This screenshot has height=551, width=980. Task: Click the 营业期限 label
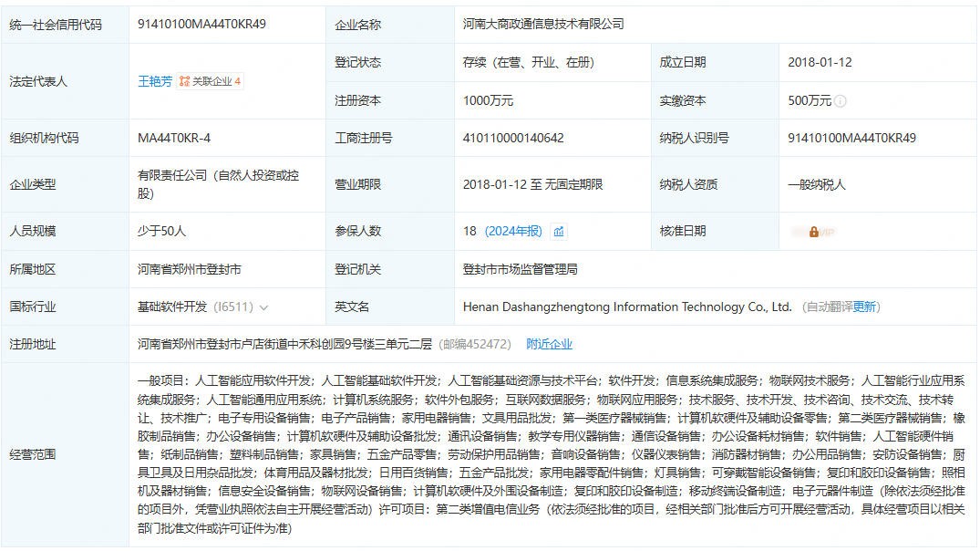pos(357,184)
